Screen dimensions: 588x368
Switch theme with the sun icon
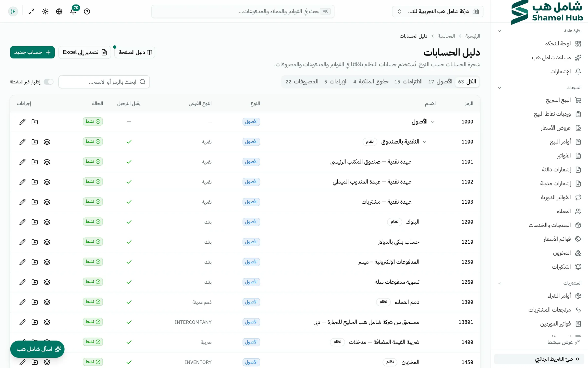point(45,11)
